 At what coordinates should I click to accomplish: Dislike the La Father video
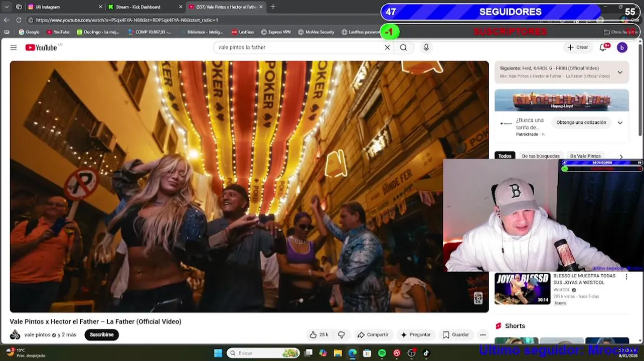coord(342,335)
